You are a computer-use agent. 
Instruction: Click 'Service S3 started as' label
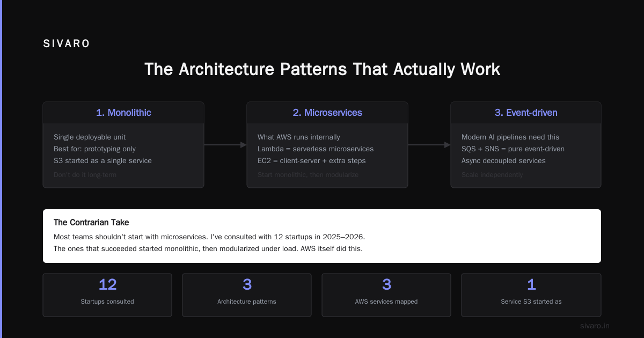[531, 302]
